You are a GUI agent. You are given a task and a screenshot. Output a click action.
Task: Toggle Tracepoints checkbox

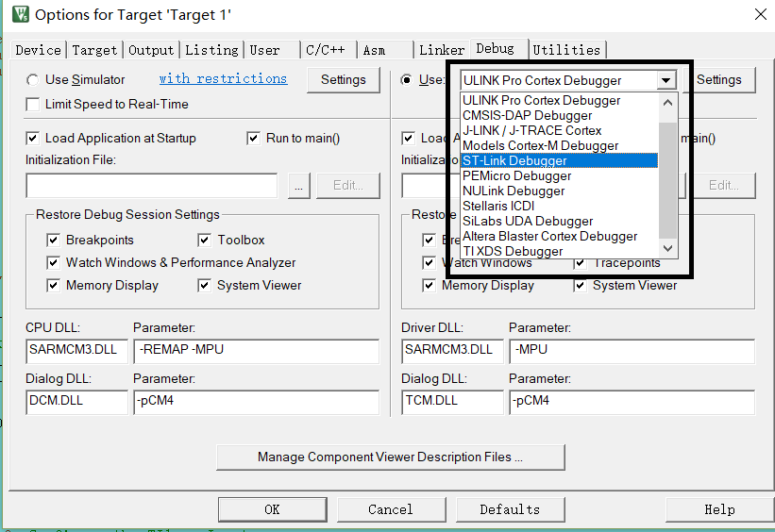point(580,263)
